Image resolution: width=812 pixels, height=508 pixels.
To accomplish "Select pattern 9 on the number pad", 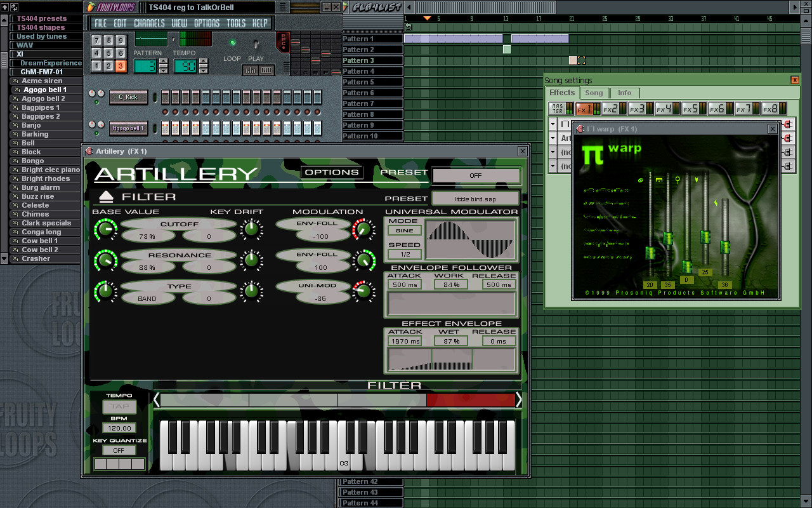I will 121,40.
